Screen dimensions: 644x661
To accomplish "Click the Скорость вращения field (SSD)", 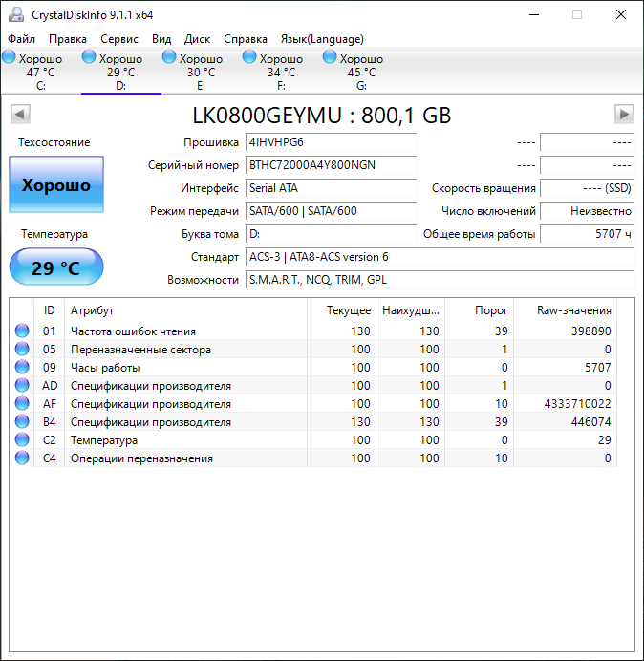I will tap(587, 188).
